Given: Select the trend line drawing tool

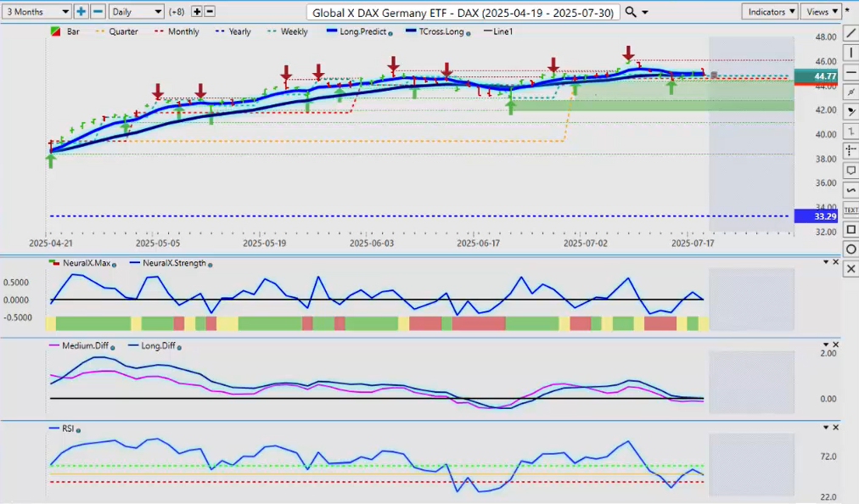Looking at the screenshot, I should click(851, 33).
